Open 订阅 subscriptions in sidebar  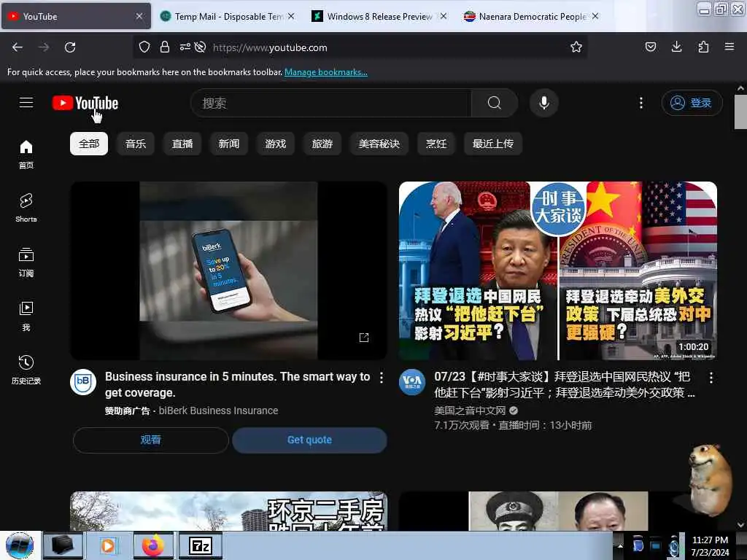[26, 262]
